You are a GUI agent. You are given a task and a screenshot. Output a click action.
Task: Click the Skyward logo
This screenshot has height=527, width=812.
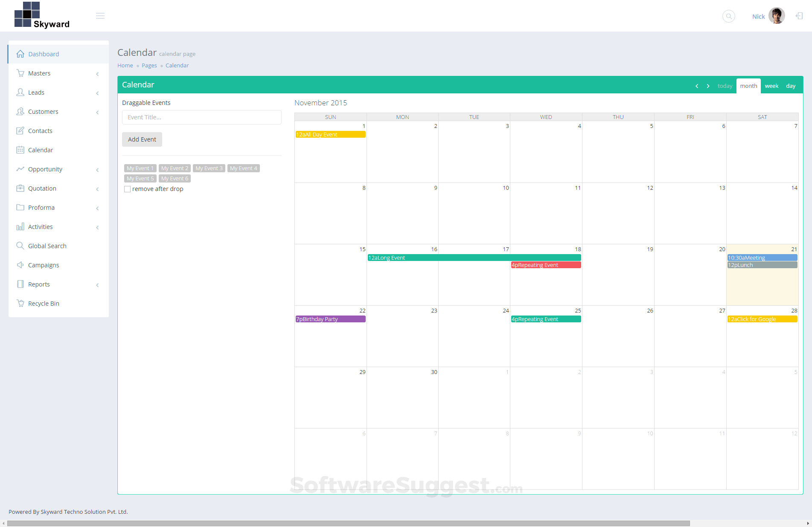(42, 15)
